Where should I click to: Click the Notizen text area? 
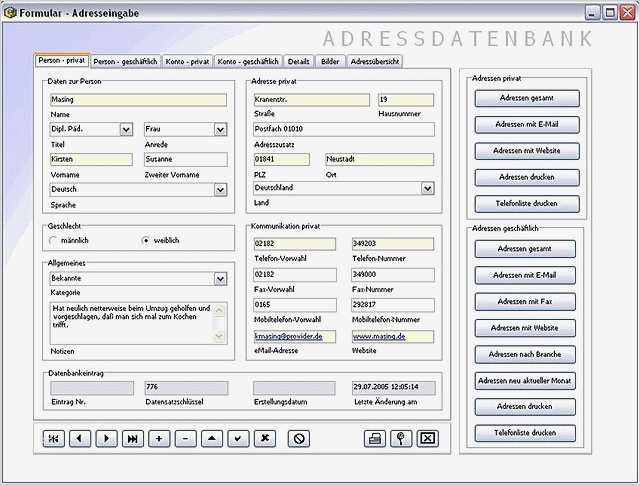138,323
